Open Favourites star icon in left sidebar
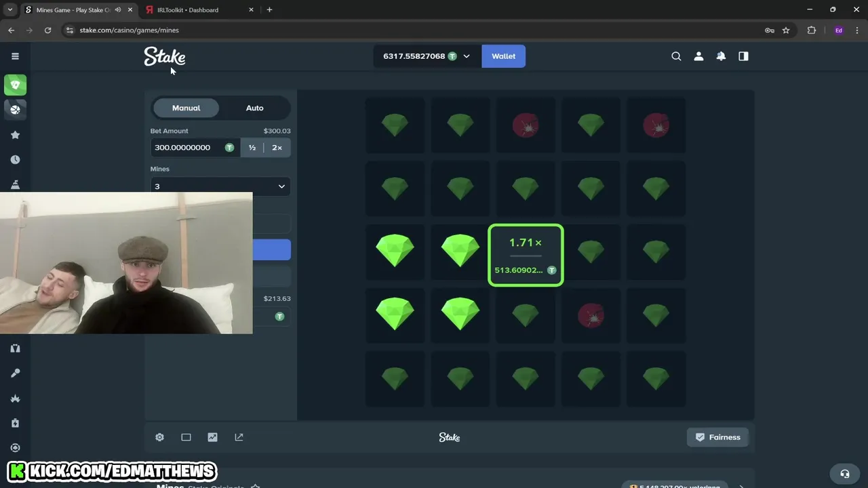 click(x=15, y=135)
